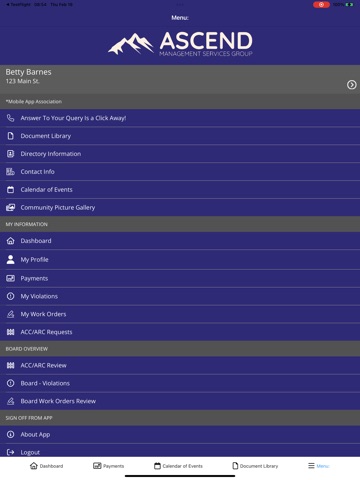The image size is (360, 480).
Task: Tap the Directory Information contact-book icon
Action: 11,154
